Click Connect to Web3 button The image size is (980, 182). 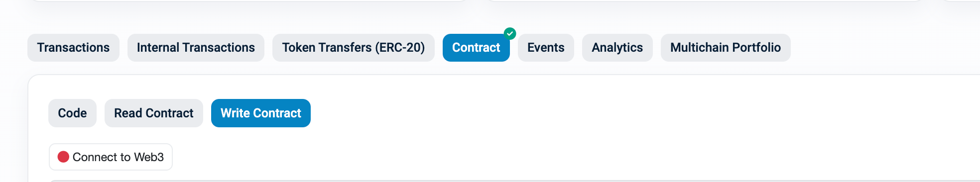111,157
